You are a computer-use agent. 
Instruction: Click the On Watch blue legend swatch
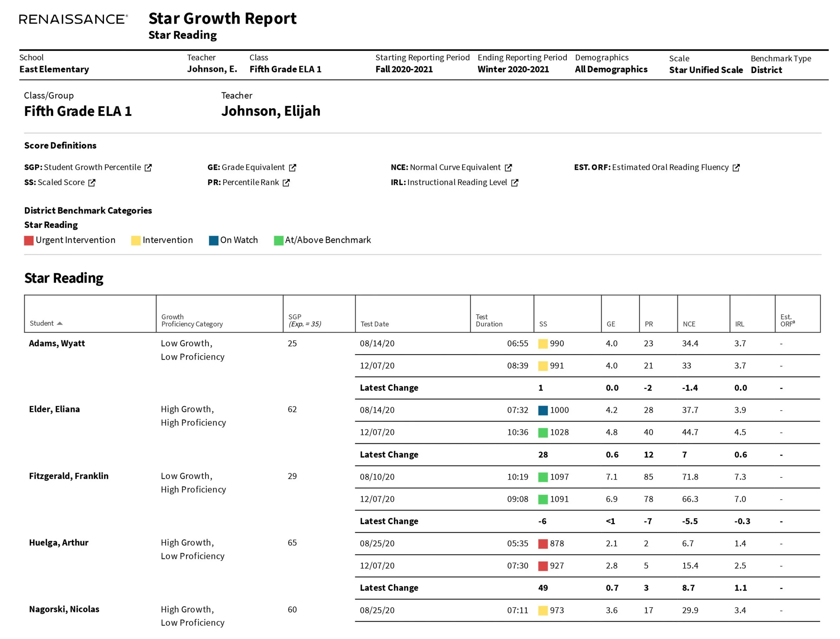pyautogui.click(x=214, y=240)
